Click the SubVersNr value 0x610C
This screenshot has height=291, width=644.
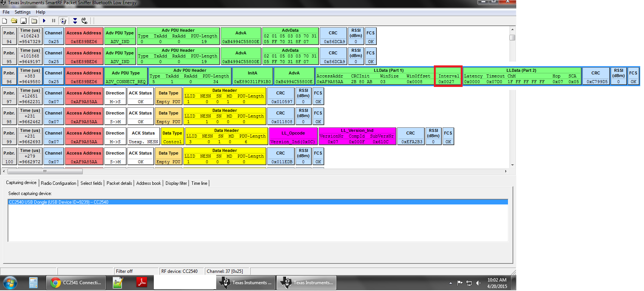(381, 142)
